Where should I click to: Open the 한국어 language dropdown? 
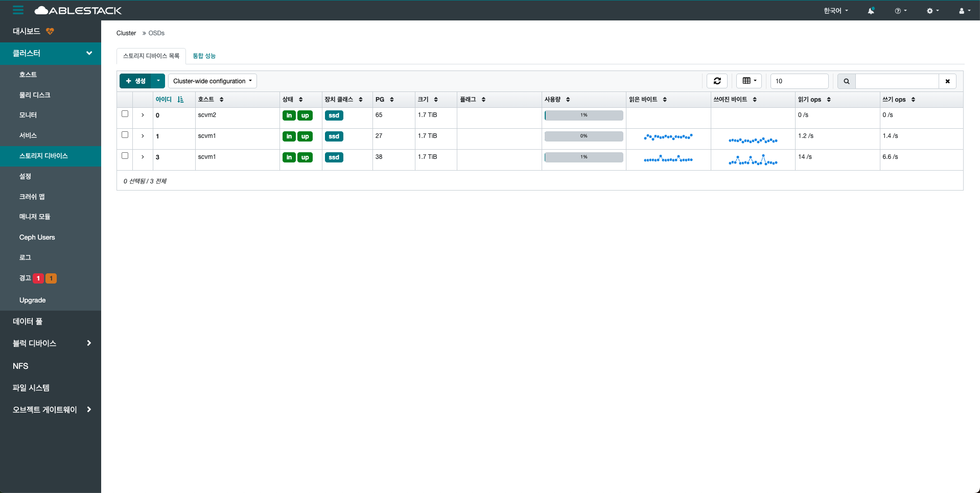click(835, 11)
